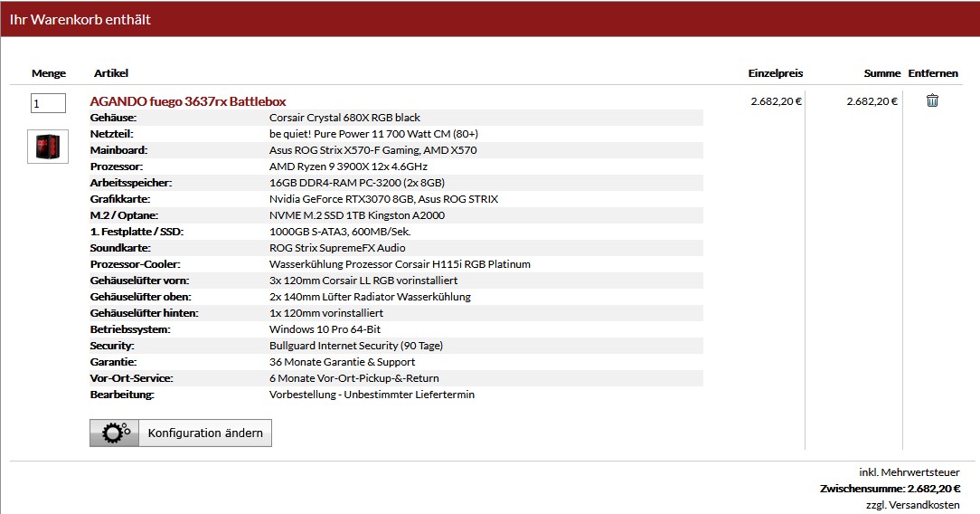Image resolution: width=980 pixels, height=514 pixels.
Task: Open AGANDO fuego 3637rx Battlebox product link
Action: [x=188, y=101]
